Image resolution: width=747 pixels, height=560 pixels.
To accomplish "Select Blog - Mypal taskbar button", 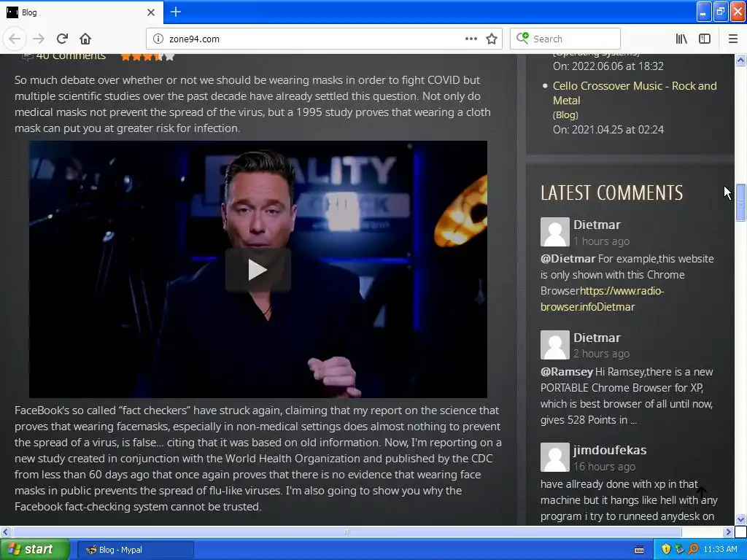I will (135, 550).
